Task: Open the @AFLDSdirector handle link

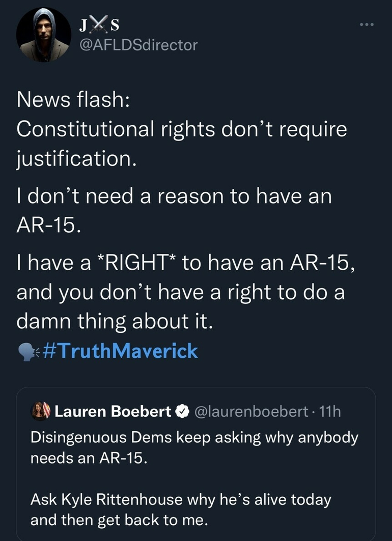Action: click(138, 45)
